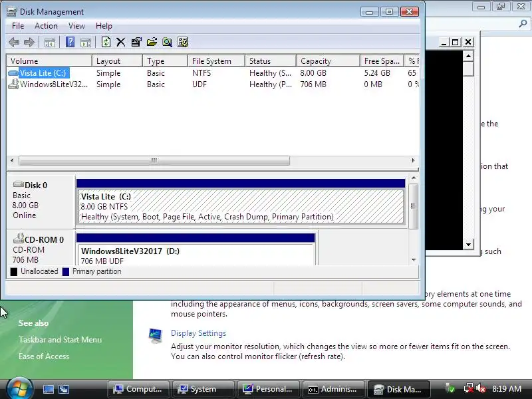Click the Explore magnifier toolbar icon

click(x=168, y=42)
